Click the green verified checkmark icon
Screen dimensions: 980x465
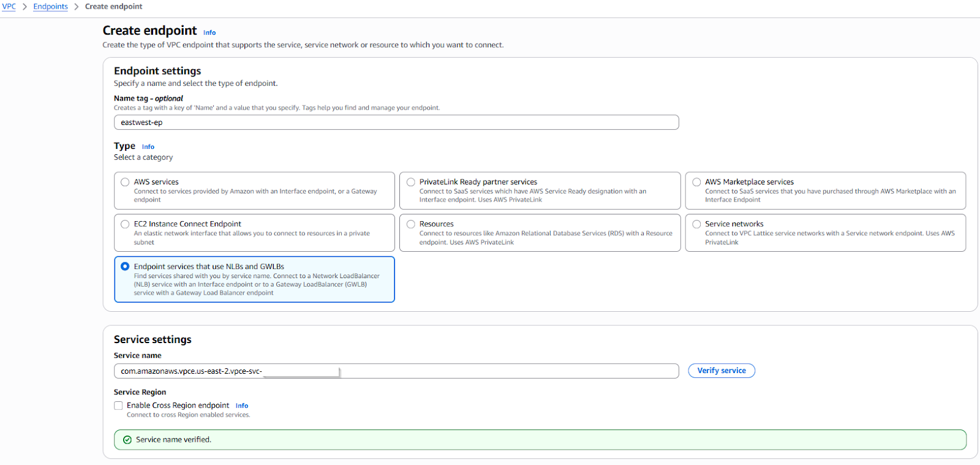127,440
